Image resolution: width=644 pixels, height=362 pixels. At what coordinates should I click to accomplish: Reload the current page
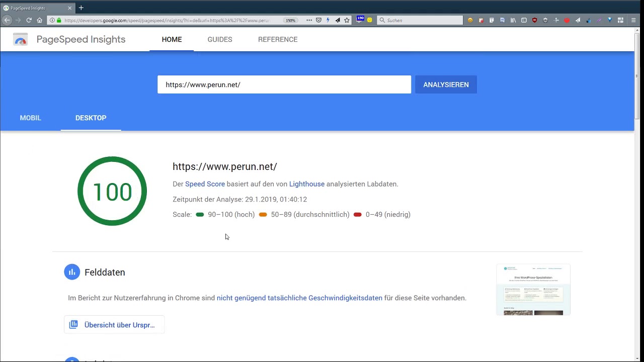coord(29,20)
